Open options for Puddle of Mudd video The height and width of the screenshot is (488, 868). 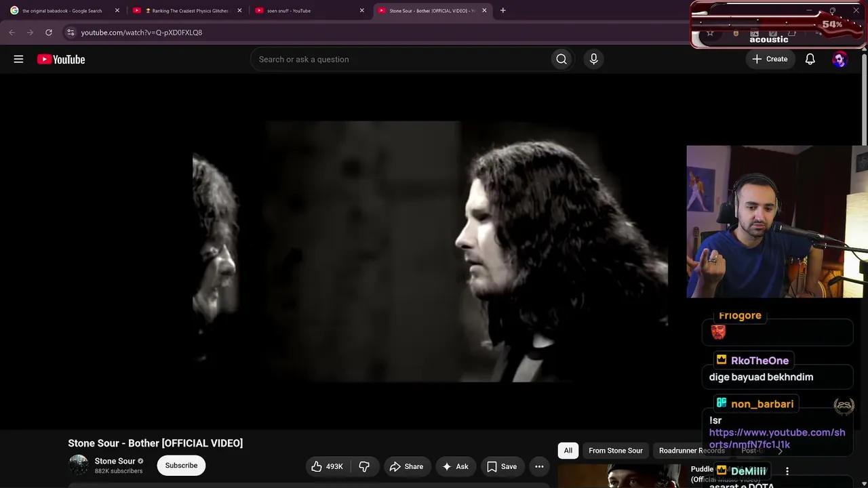point(787,471)
